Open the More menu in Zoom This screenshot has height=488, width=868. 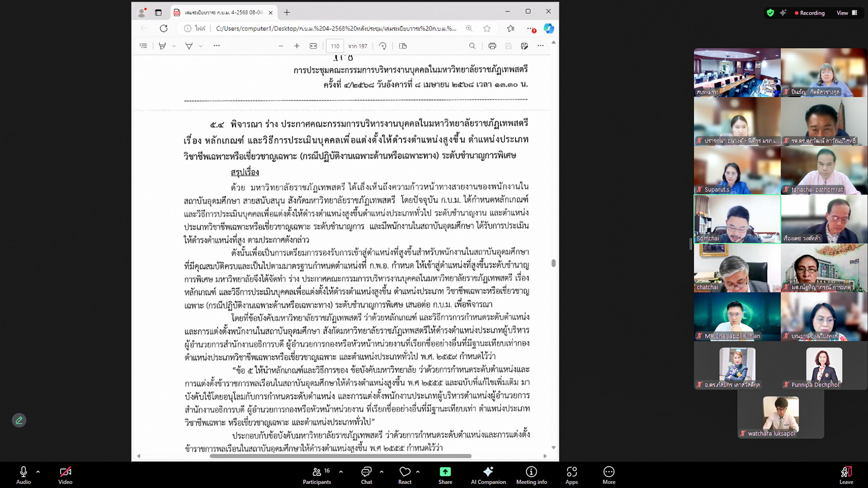[609, 475]
